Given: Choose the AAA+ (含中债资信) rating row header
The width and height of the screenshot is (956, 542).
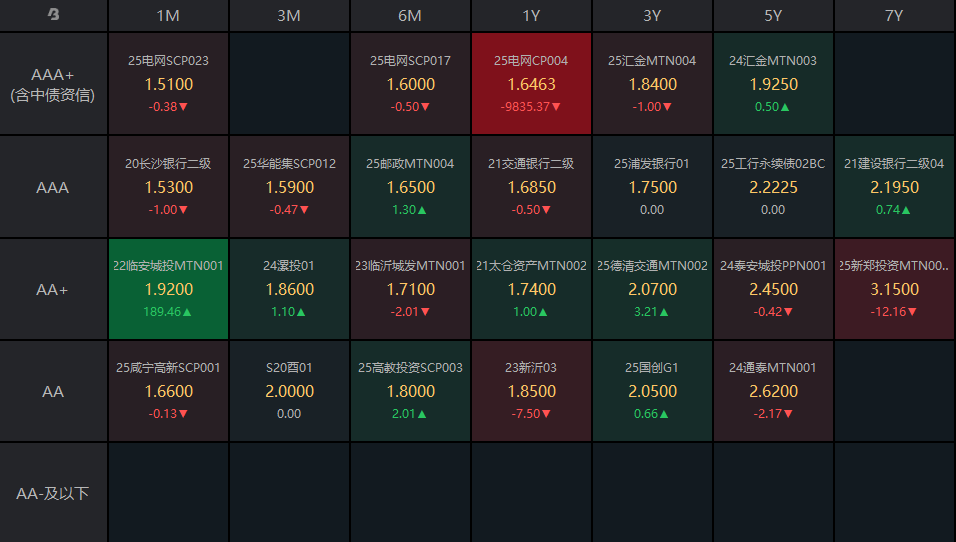Looking at the screenshot, I should pyautogui.click(x=53, y=84).
